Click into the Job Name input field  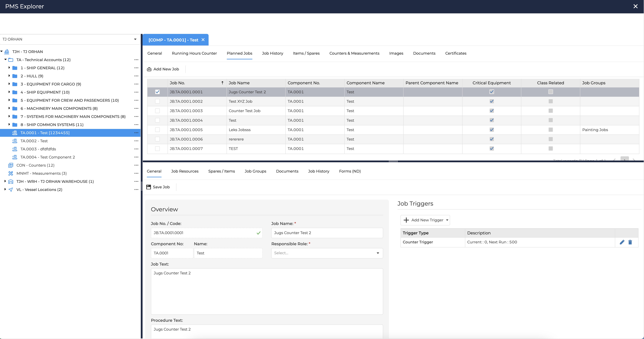click(x=327, y=233)
